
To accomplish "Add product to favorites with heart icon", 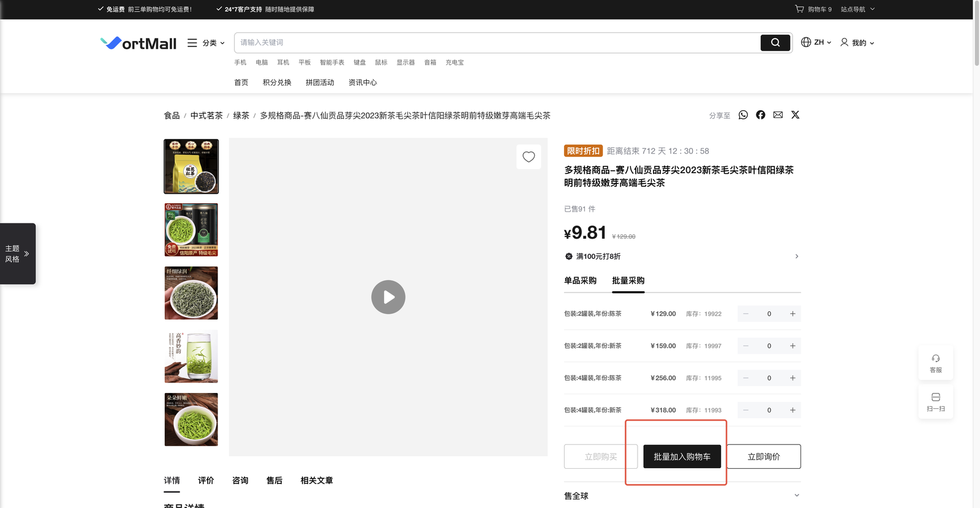I will 529,157.
